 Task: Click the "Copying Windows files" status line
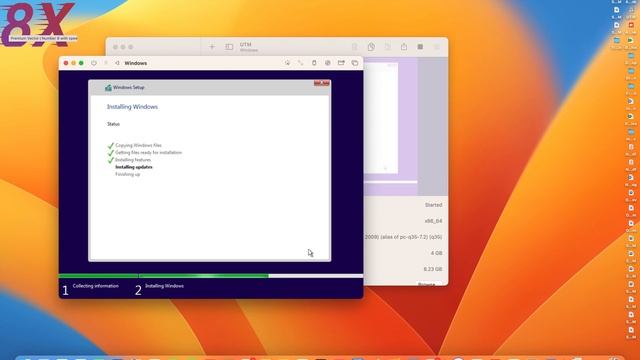138,145
